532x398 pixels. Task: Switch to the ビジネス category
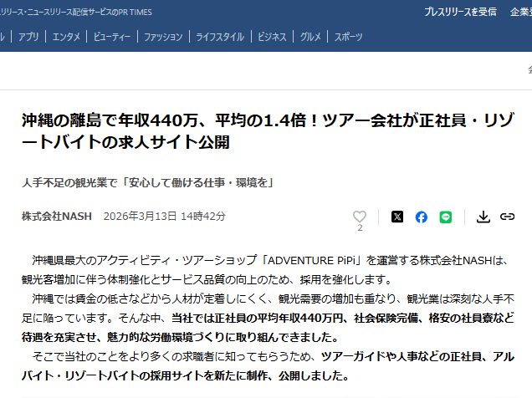point(272,37)
